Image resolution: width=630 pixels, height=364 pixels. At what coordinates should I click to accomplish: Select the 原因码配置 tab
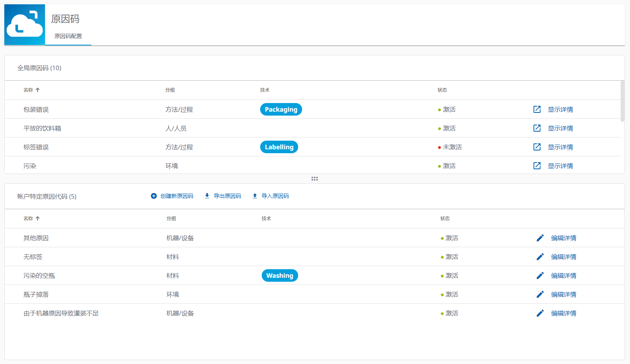click(x=68, y=36)
